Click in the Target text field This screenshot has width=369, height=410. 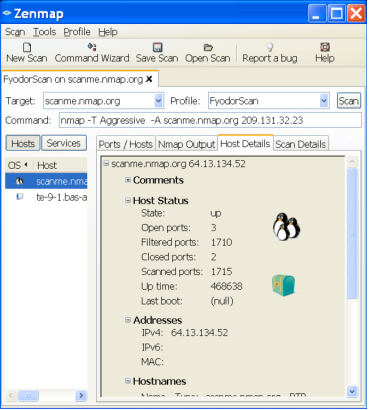click(x=99, y=101)
